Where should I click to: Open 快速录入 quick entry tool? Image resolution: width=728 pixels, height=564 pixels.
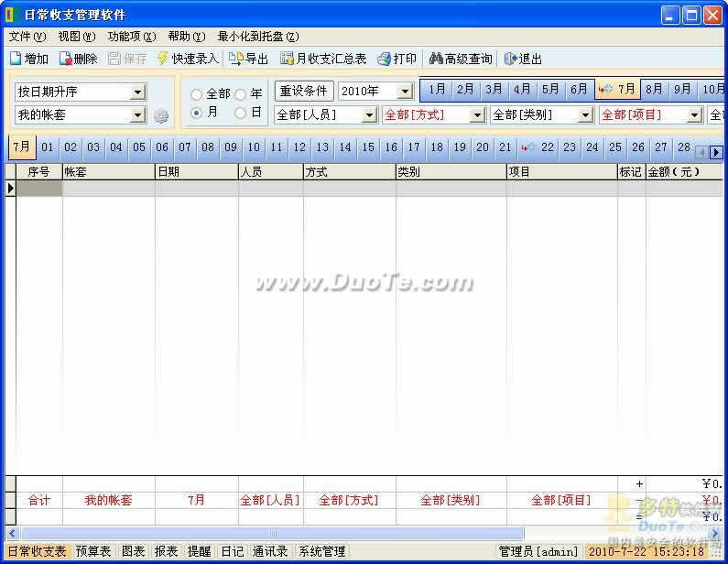coord(188,59)
